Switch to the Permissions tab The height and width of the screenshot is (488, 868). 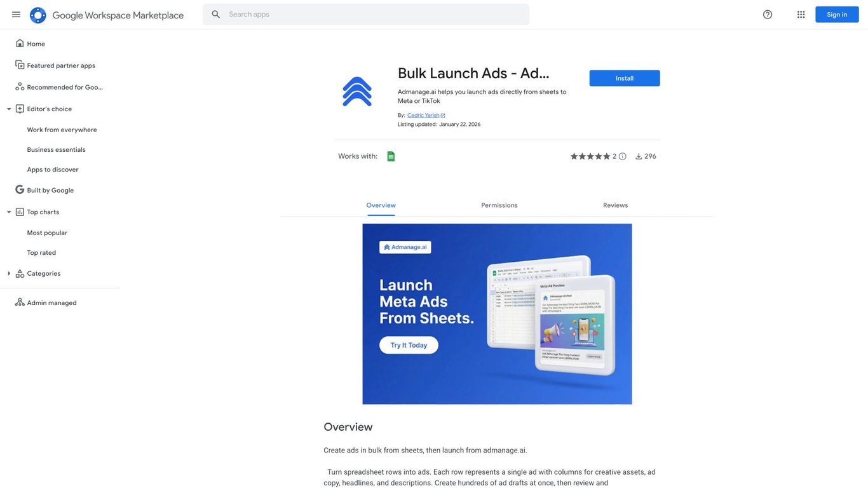coord(499,205)
